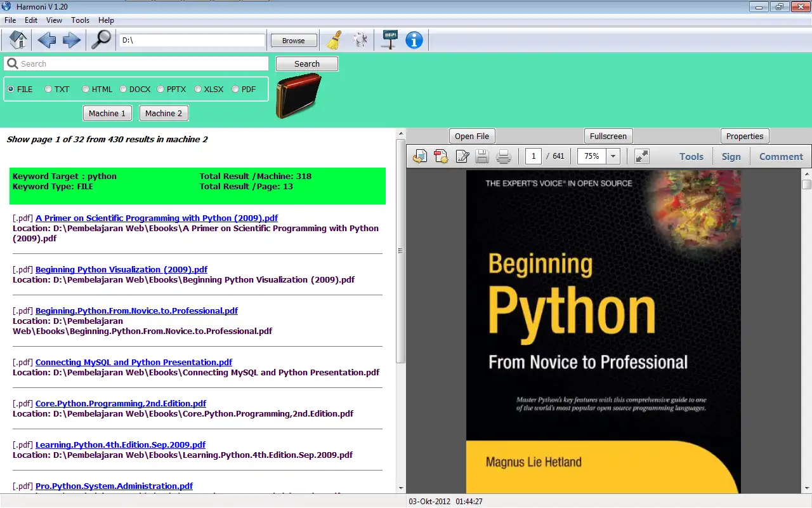
Task: Open the View menu
Action: pos(54,20)
